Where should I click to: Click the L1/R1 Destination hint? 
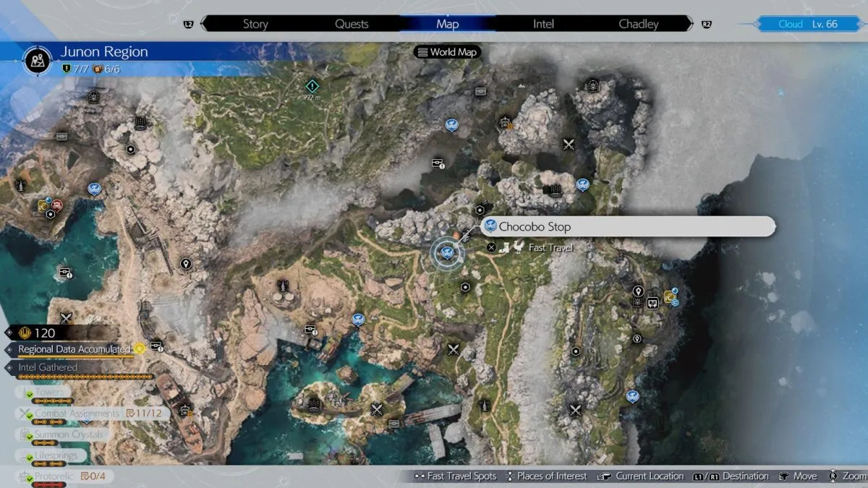730,476
